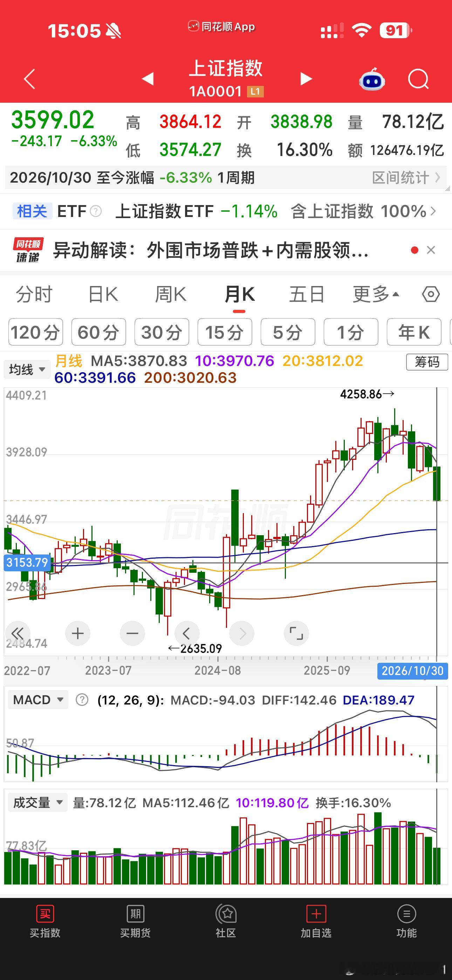452x980 pixels.
Task: Tap the back arrow in the header
Action: [29, 79]
